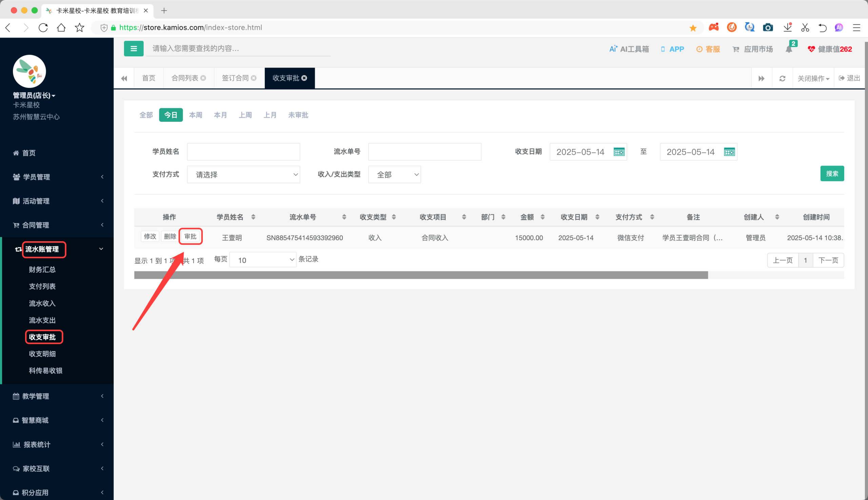868x500 pixels.
Task: Open the 关闭操作 dropdown
Action: pyautogui.click(x=813, y=78)
